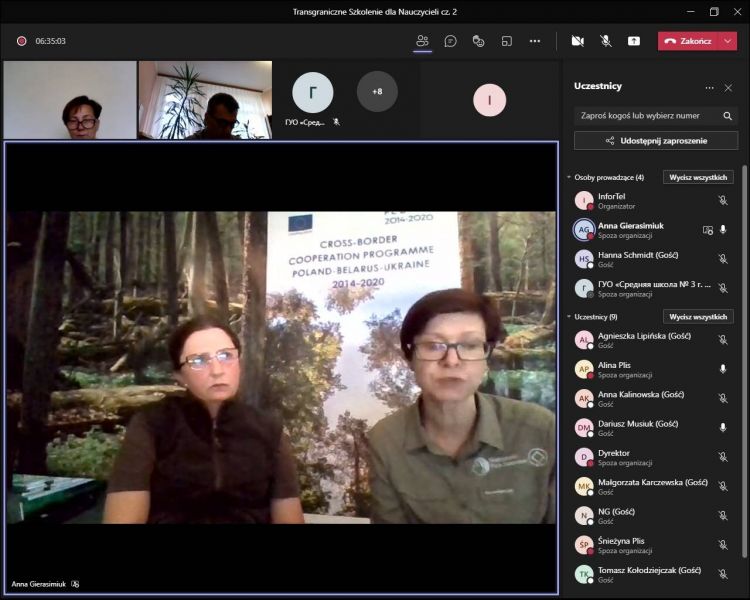750x600 pixels.
Task: Collapse the Osoby prowadzące (4) section
Action: (x=569, y=177)
